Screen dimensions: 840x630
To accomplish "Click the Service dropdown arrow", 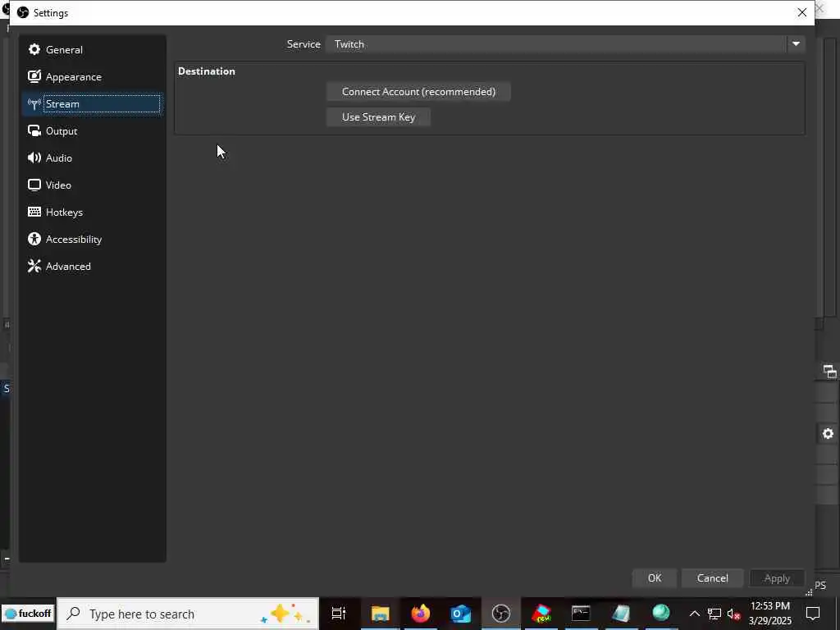I will coord(796,44).
